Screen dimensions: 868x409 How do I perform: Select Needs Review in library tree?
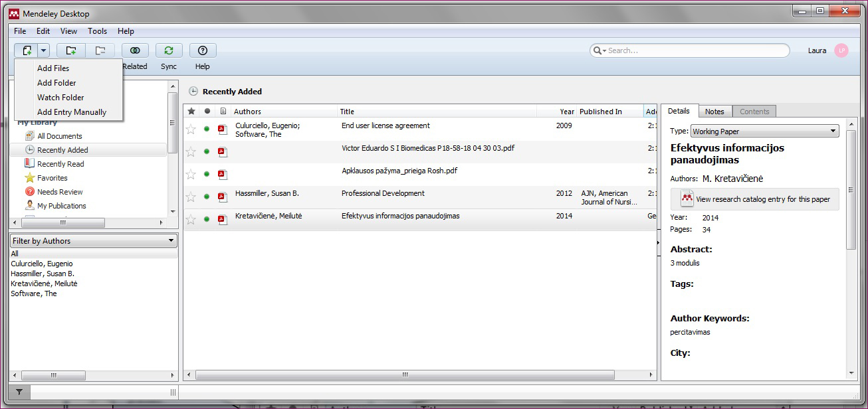pyautogui.click(x=60, y=192)
